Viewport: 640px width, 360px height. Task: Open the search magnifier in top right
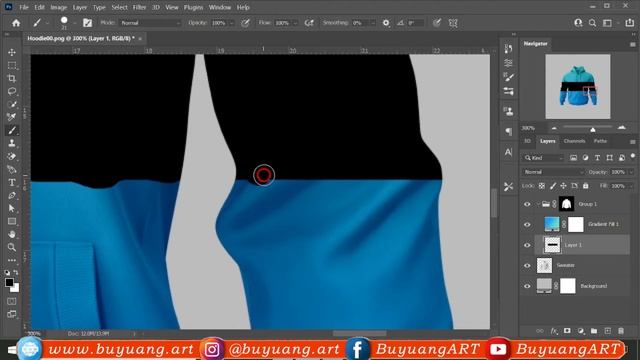592,23
